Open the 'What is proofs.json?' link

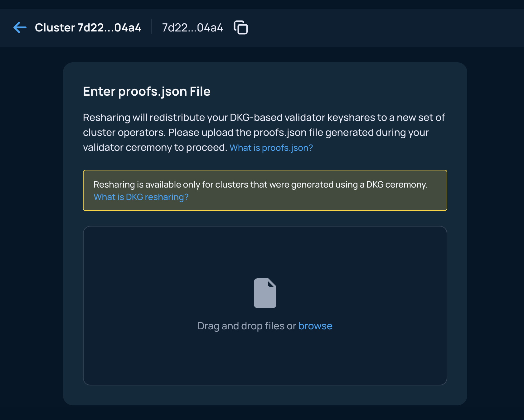pyautogui.click(x=271, y=148)
